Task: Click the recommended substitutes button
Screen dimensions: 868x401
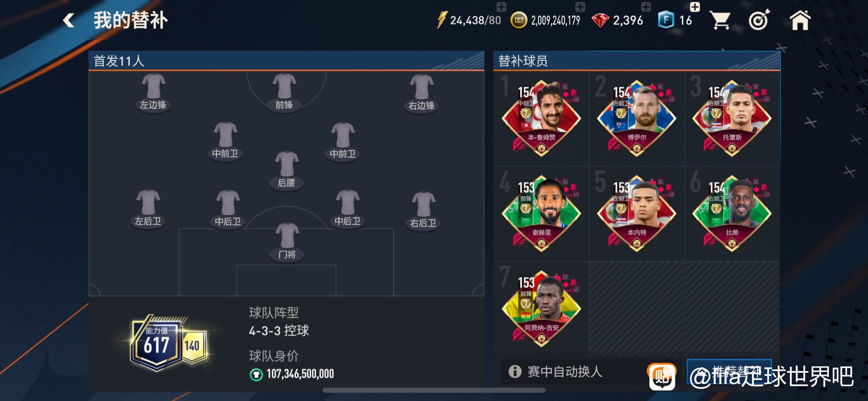Action: (x=729, y=371)
